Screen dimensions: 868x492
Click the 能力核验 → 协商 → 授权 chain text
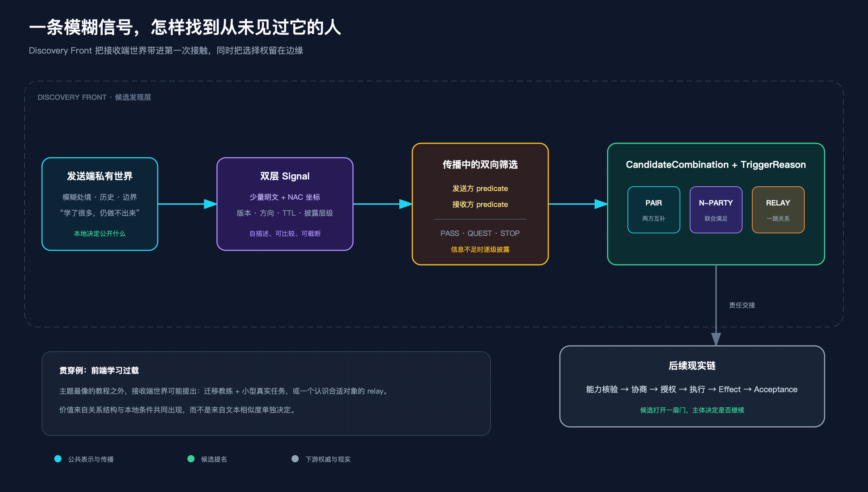click(x=692, y=389)
